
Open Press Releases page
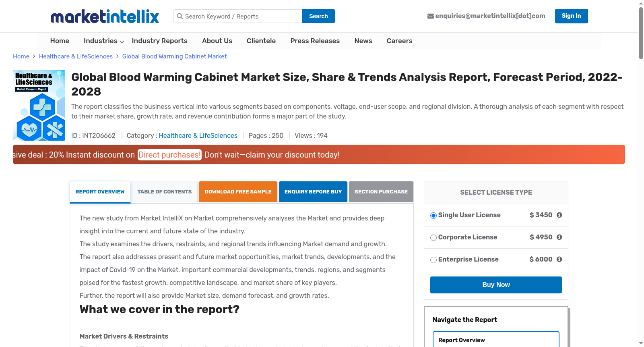(x=315, y=41)
